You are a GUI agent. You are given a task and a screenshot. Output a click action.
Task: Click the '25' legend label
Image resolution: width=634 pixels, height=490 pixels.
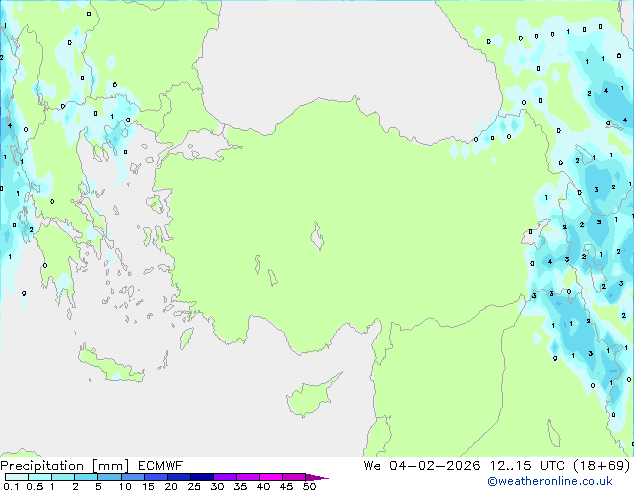point(194,486)
